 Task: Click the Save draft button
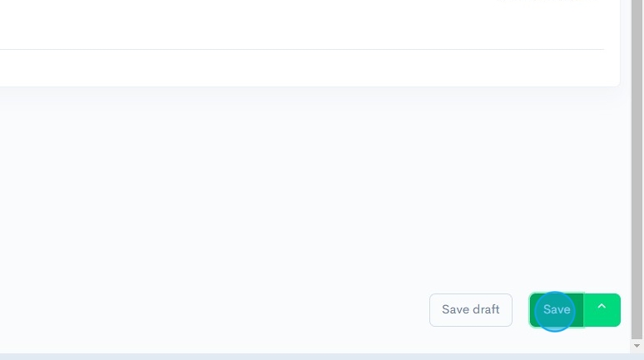[x=470, y=310]
